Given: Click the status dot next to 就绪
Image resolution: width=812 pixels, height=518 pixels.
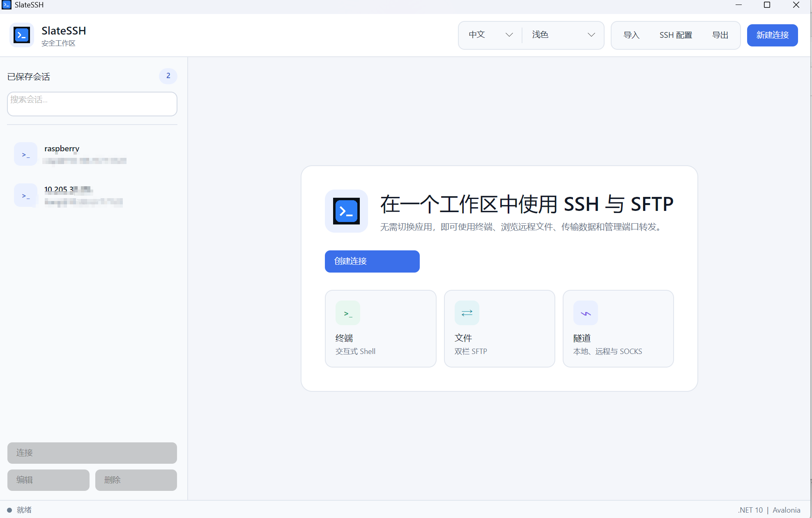Looking at the screenshot, I should 9,510.
